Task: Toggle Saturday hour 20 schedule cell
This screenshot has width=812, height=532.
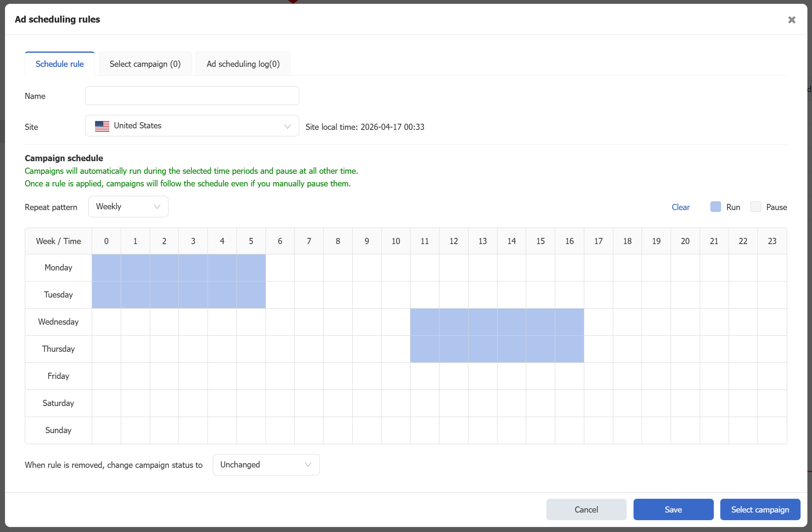Action: tap(685, 403)
